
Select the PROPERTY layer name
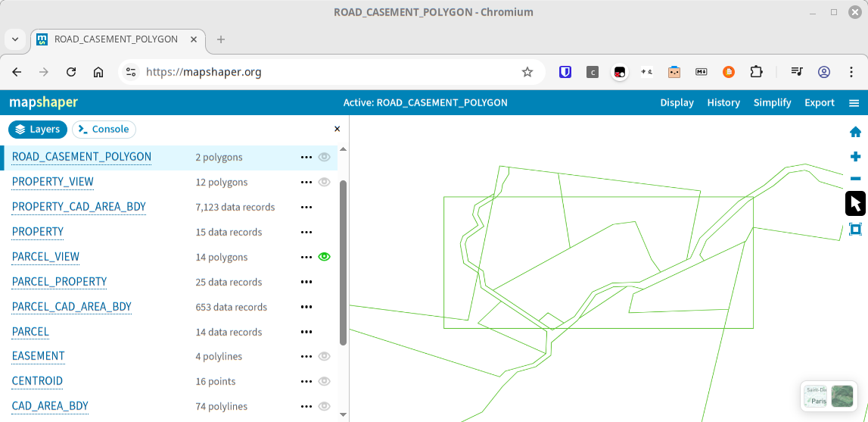click(x=38, y=232)
